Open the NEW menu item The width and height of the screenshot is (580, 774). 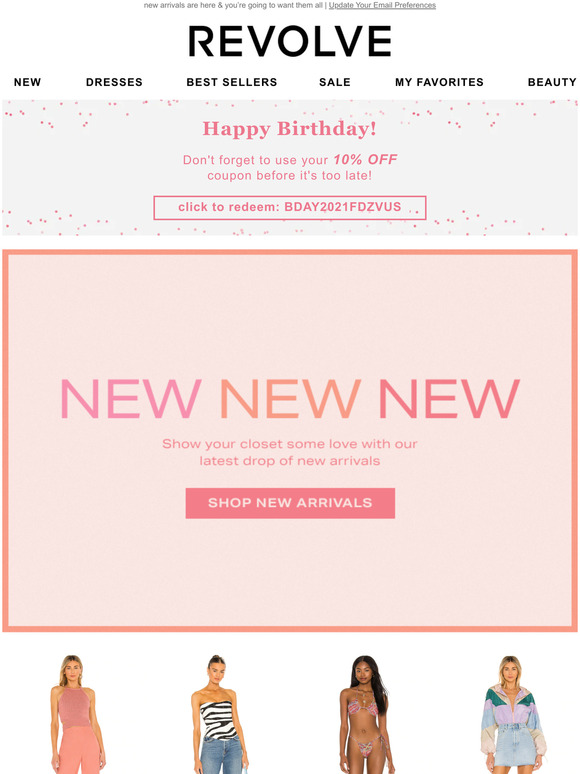pyautogui.click(x=28, y=82)
